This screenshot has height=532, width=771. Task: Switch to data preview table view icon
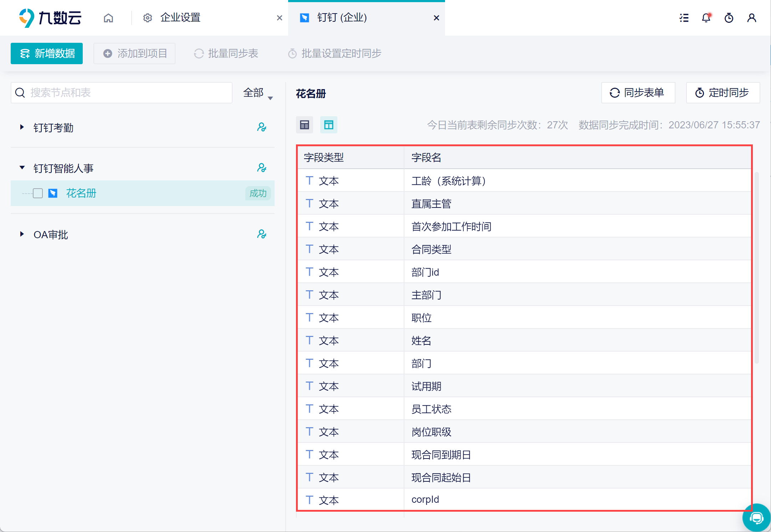305,125
